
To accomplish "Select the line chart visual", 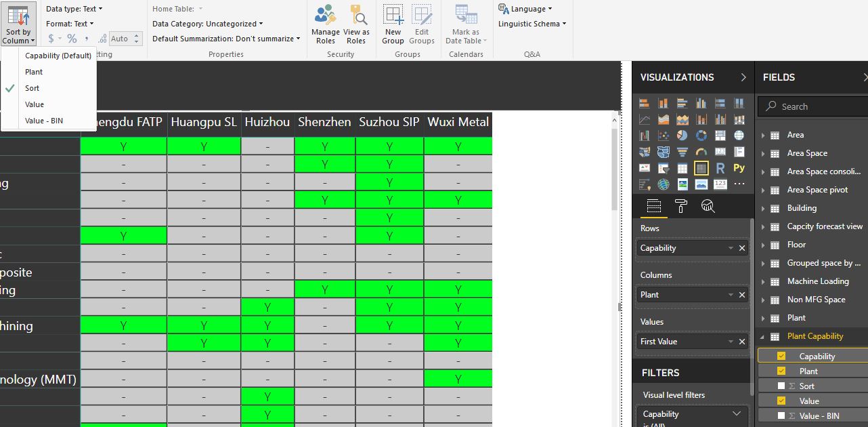I will click(x=645, y=119).
